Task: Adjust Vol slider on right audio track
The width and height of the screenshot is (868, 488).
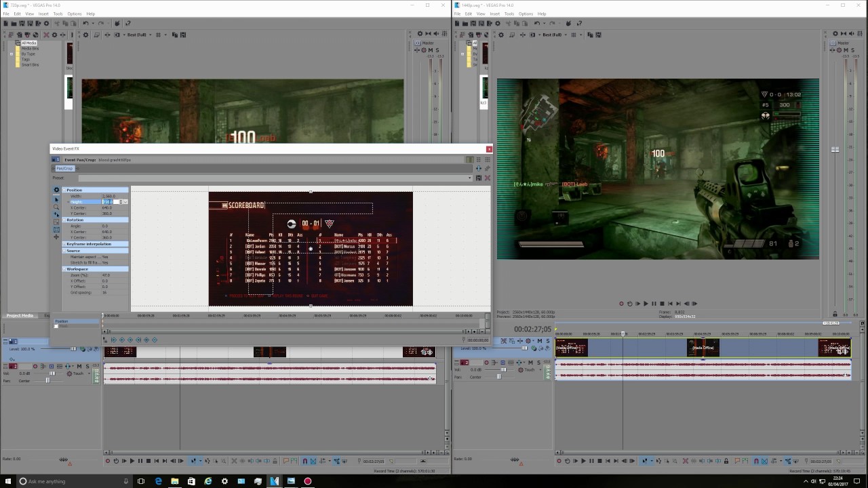Action: tap(503, 370)
